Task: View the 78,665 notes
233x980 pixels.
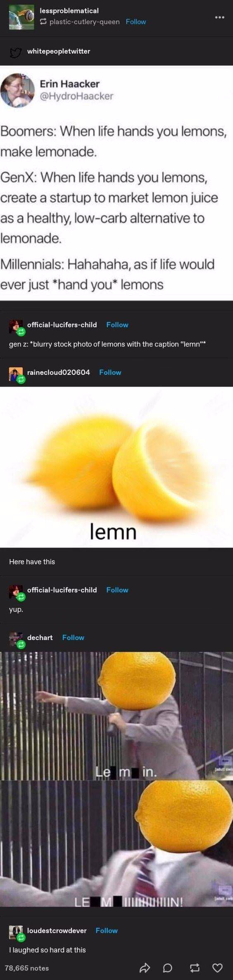Action: click(27, 968)
